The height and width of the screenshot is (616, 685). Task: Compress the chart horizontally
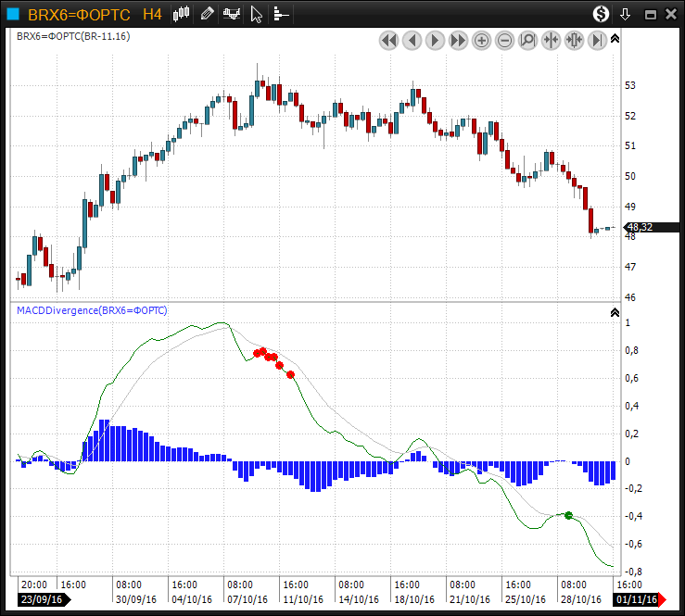tap(552, 40)
